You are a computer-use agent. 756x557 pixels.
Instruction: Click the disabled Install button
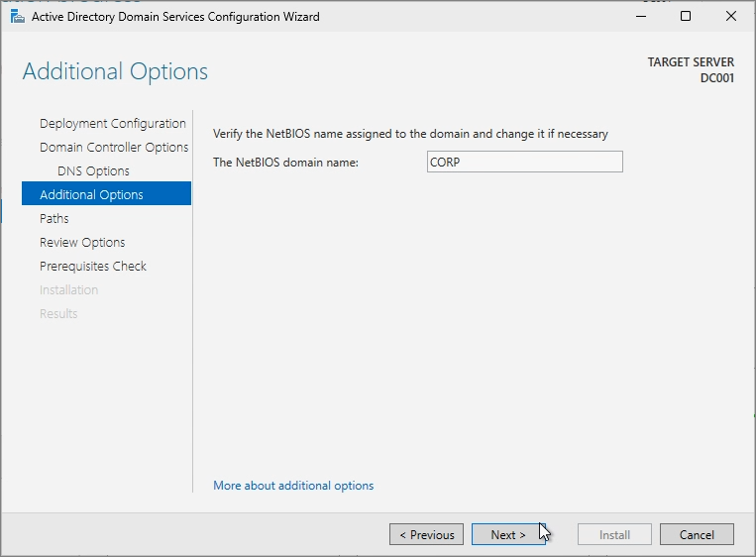coord(614,535)
